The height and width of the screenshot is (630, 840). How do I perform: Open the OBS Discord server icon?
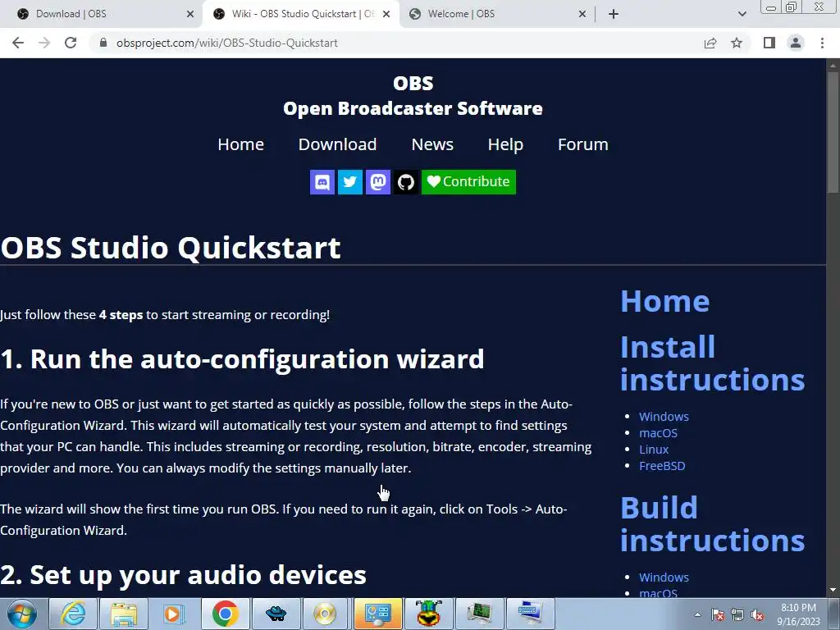click(322, 182)
